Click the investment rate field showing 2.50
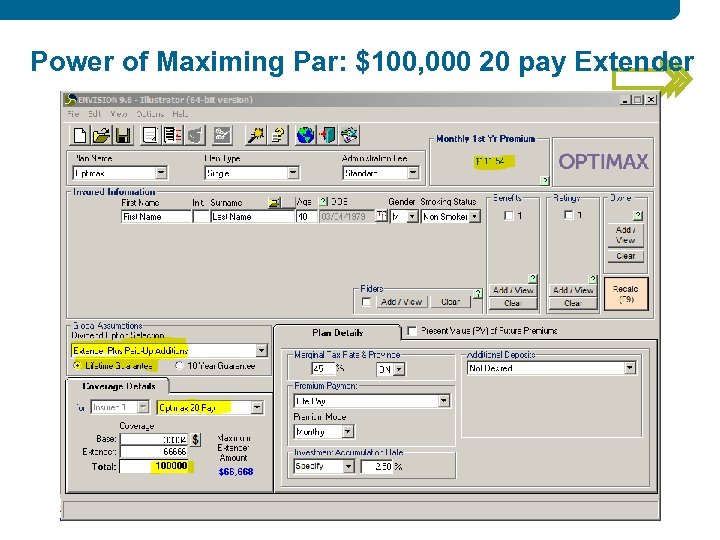The image size is (720, 540). click(x=377, y=467)
